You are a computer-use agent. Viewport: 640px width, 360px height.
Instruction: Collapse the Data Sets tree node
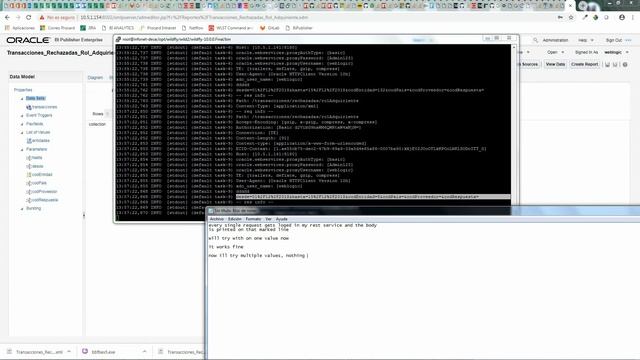pos(22,99)
